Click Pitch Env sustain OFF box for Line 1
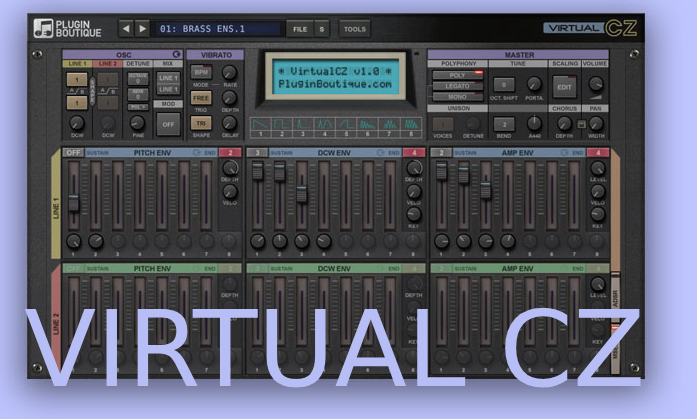This screenshot has height=419, width=697. (73, 152)
